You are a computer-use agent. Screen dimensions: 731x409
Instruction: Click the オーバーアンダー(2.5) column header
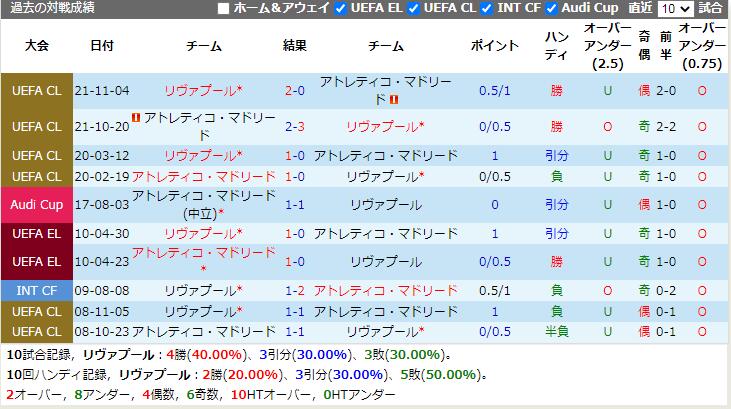pos(607,46)
